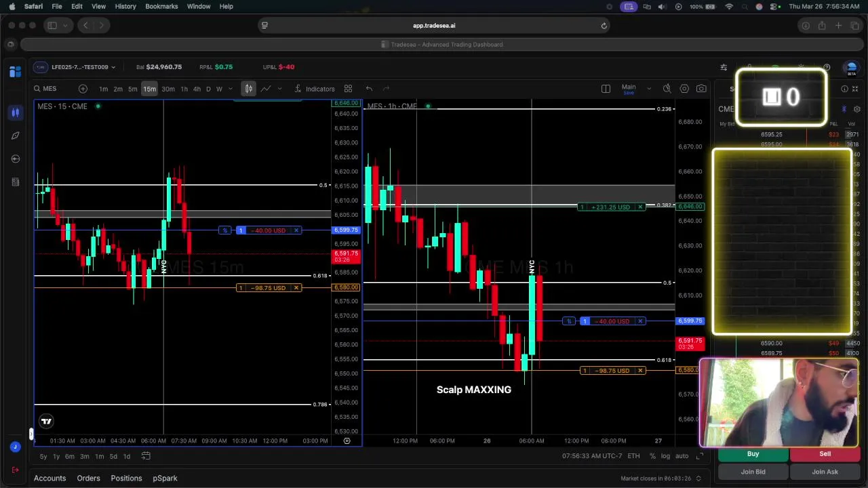Toggle the log scale
This screenshot has height=488, width=868.
pos(665,456)
